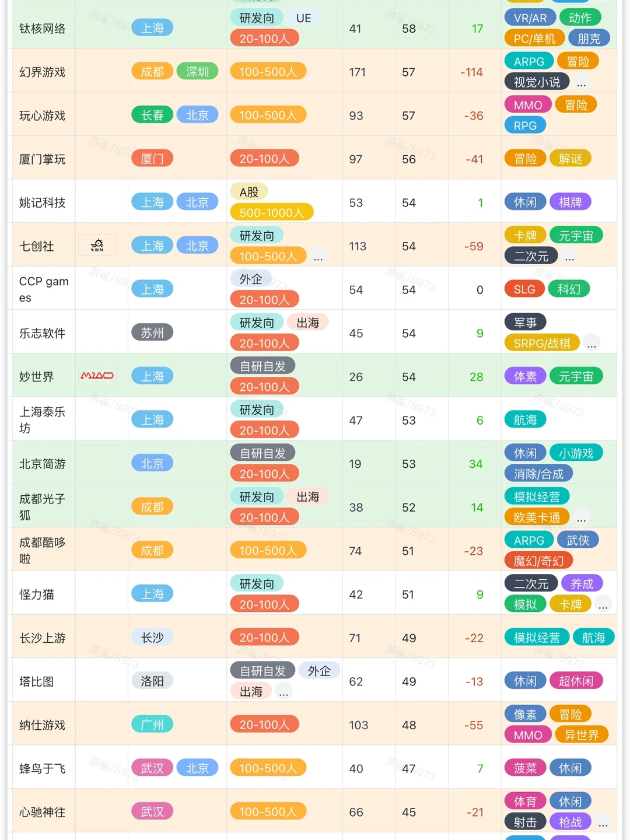The height and width of the screenshot is (840, 630).
Task: Select the 幻界游戏 company name
Action: (x=43, y=72)
